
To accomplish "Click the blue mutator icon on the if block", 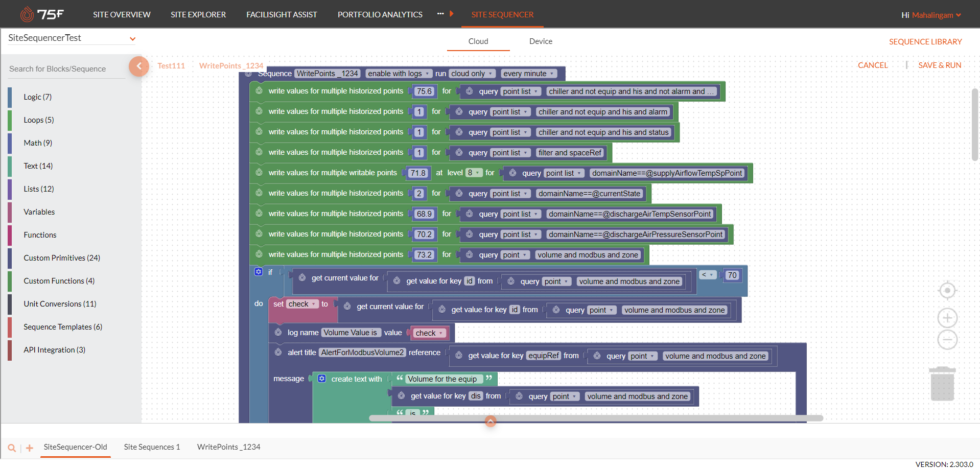I will click(x=259, y=272).
